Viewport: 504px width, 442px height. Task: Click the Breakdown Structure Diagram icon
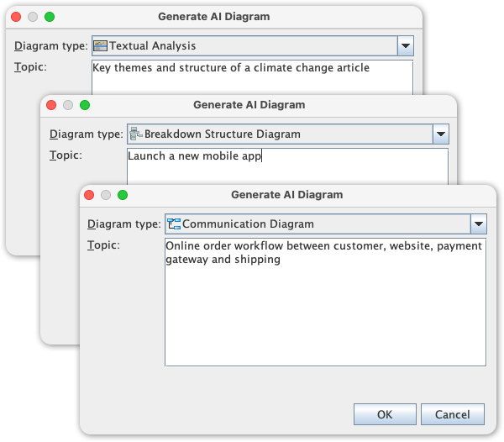pyautogui.click(x=136, y=134)
